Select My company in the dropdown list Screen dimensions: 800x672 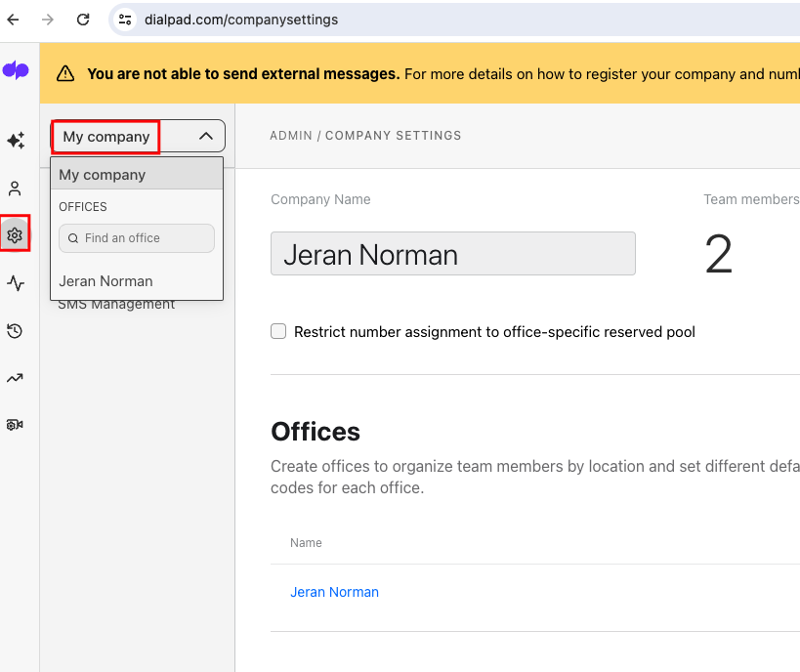click(137, 175)
